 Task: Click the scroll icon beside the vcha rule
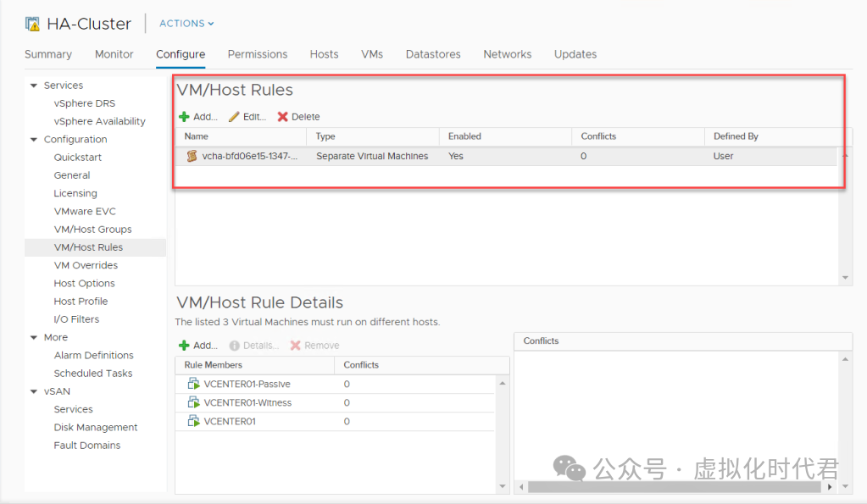[x=192, y=156]
